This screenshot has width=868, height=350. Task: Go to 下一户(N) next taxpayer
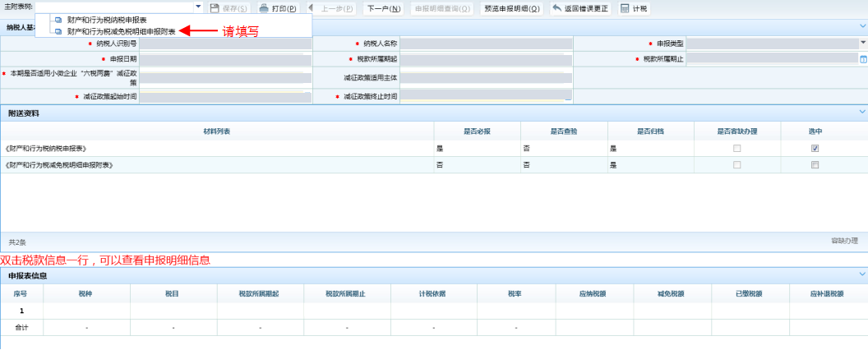click(384, 8)
